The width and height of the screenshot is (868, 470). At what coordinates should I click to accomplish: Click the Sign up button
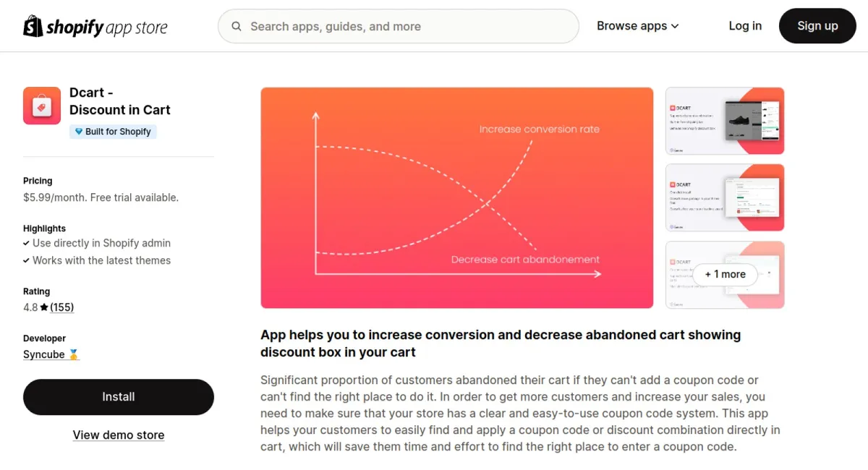click(817, 25)
